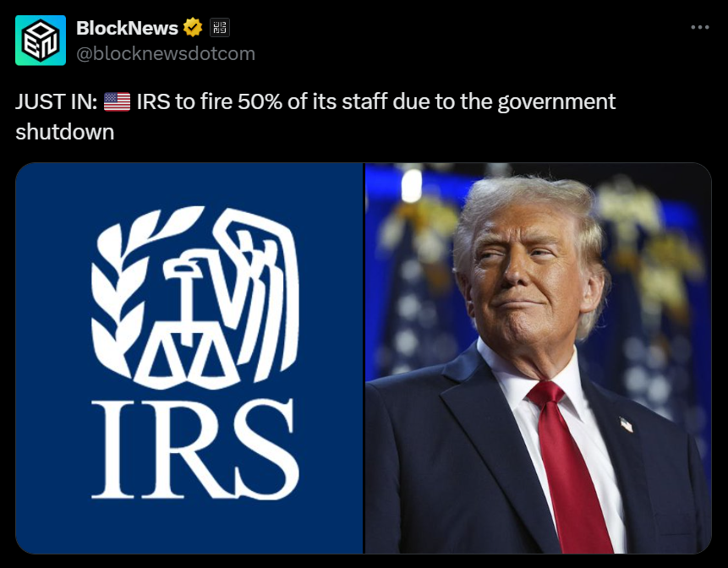
Task: Open the @blocknewsdotcom handle link
Action: tap(166, 53)
